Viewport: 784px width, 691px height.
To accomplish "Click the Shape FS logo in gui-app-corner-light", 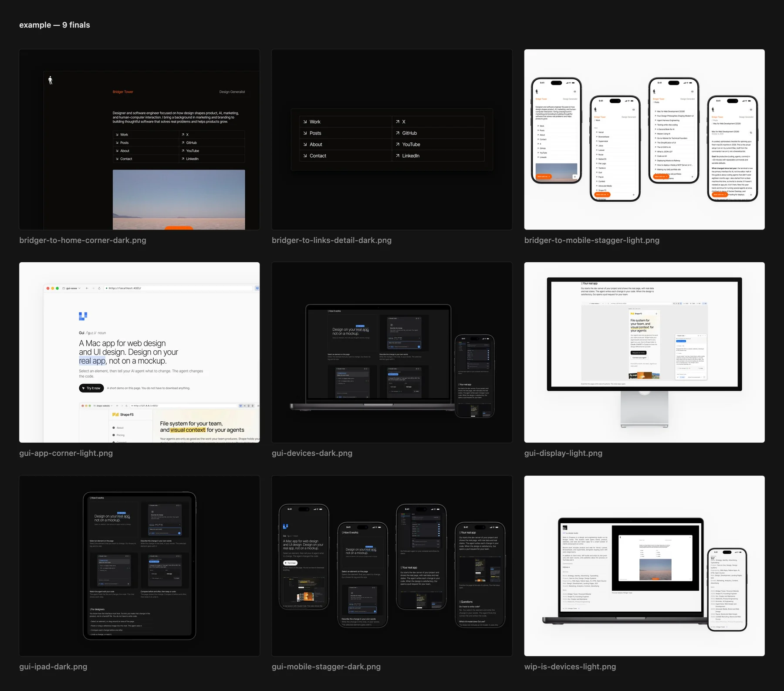I will tap(123, 414).
